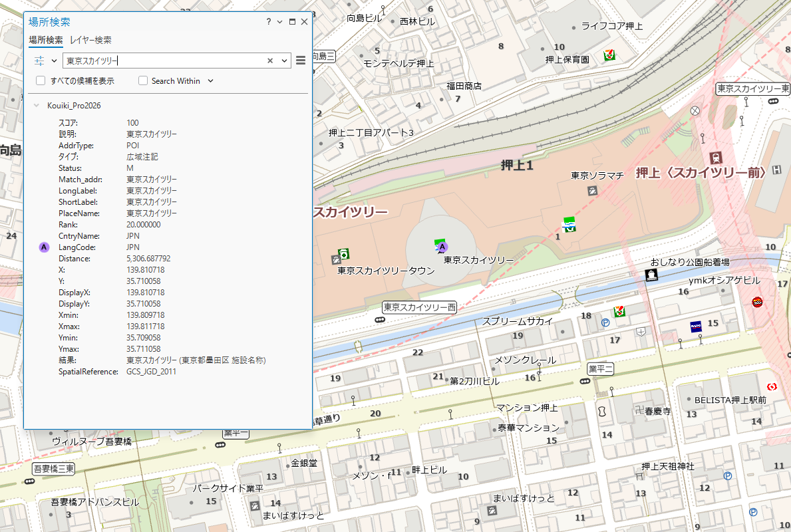Open the locator settings options icon
Image resolution: width=791 pixels, height=532 pixels.
coord(39,61)
